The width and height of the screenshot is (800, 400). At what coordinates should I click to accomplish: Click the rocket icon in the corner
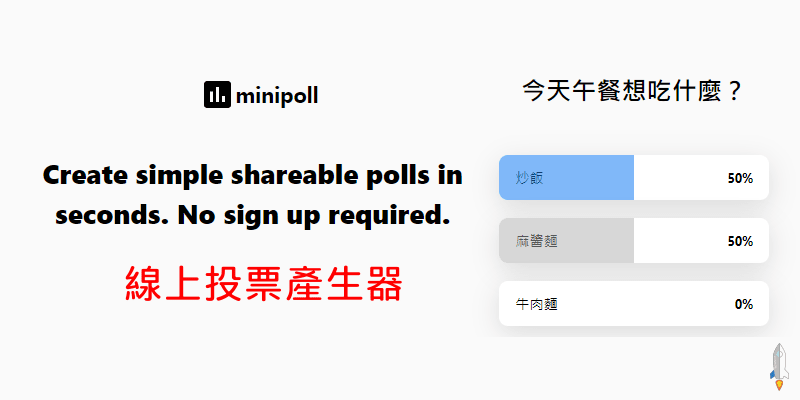pyautogui.click(x=779, y=366)
